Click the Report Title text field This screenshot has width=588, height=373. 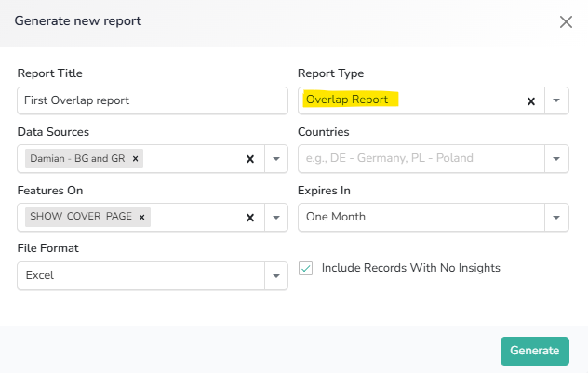click(x=153, y=100)
